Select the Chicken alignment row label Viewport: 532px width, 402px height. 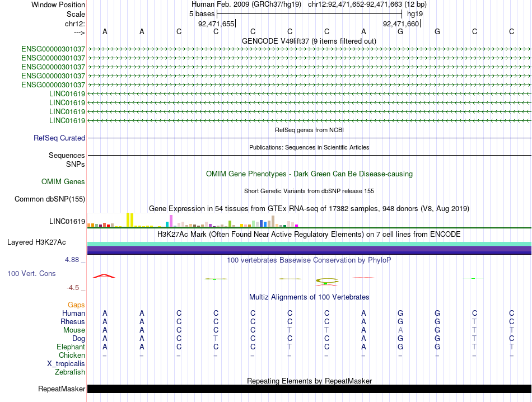[72, 355]
